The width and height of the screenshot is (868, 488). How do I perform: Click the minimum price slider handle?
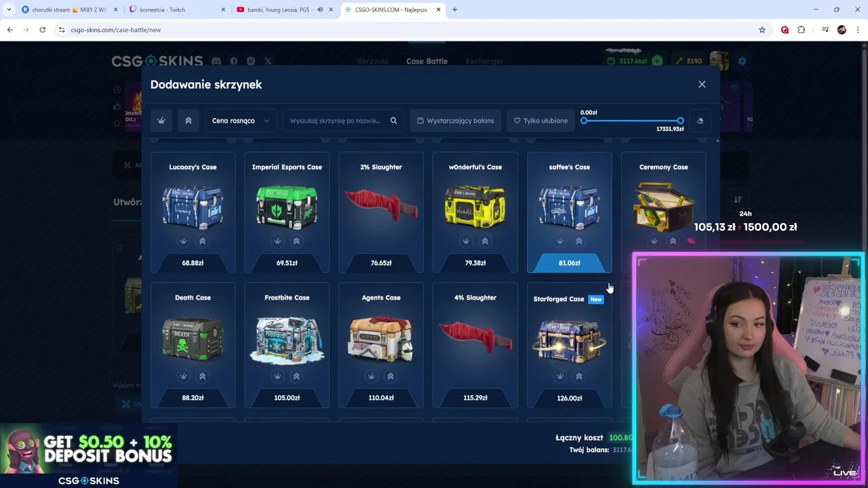click(584, 121)
